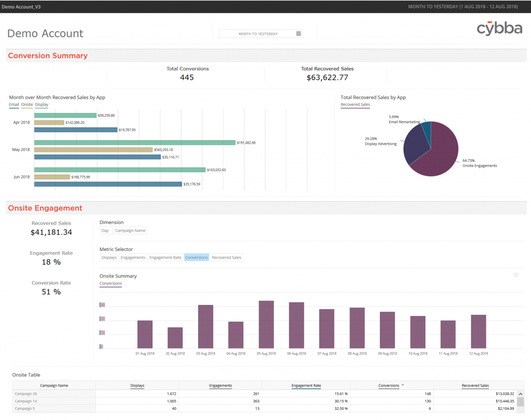Click the Engagement Rate value 18 %
Image resolution: width=531 pixels, height=420 pixels.
point(51,262)
